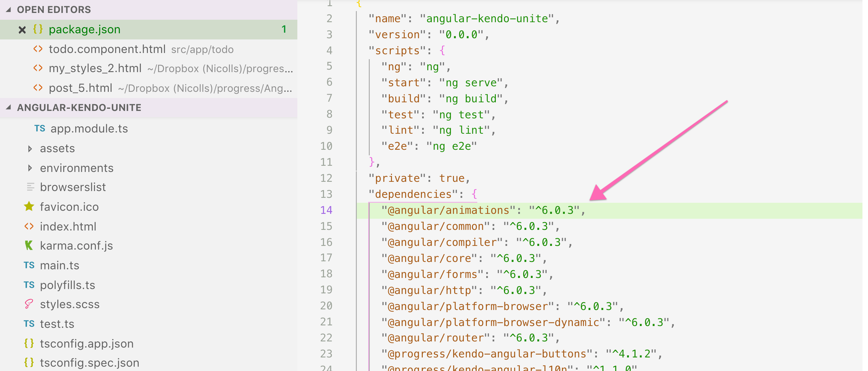This screenshot has height=371, width=868.
Task: Expand the environments folder
Action: click(30, 168)
